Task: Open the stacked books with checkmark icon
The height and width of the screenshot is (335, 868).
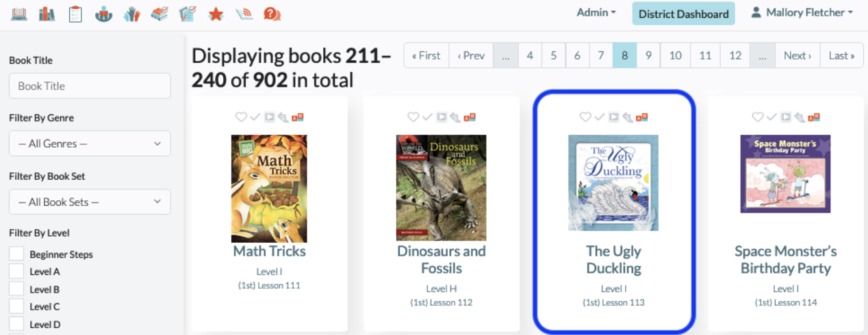Action: (x=159, y=14)
